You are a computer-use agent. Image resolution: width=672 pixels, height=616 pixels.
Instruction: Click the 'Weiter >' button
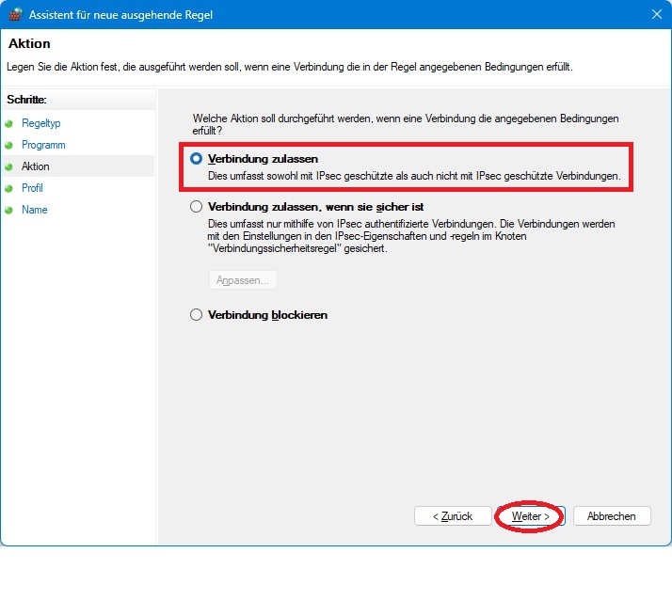[x=531, y=516]
